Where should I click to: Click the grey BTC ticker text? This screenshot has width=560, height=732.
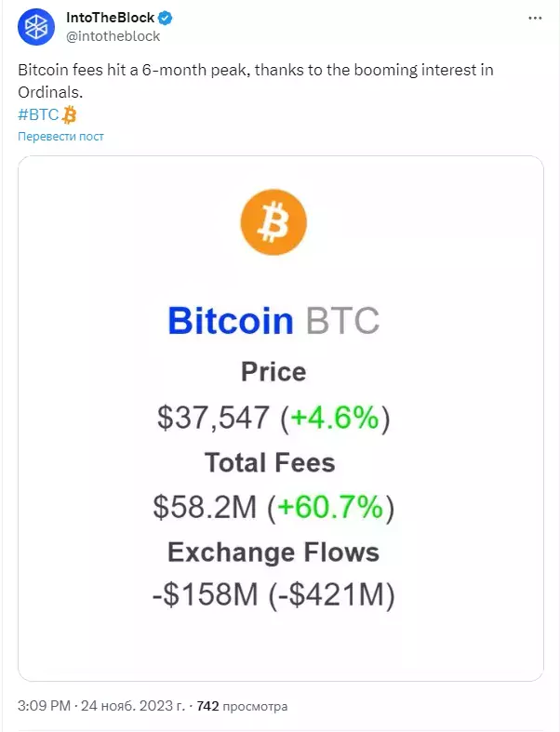(x=342, y=321)
